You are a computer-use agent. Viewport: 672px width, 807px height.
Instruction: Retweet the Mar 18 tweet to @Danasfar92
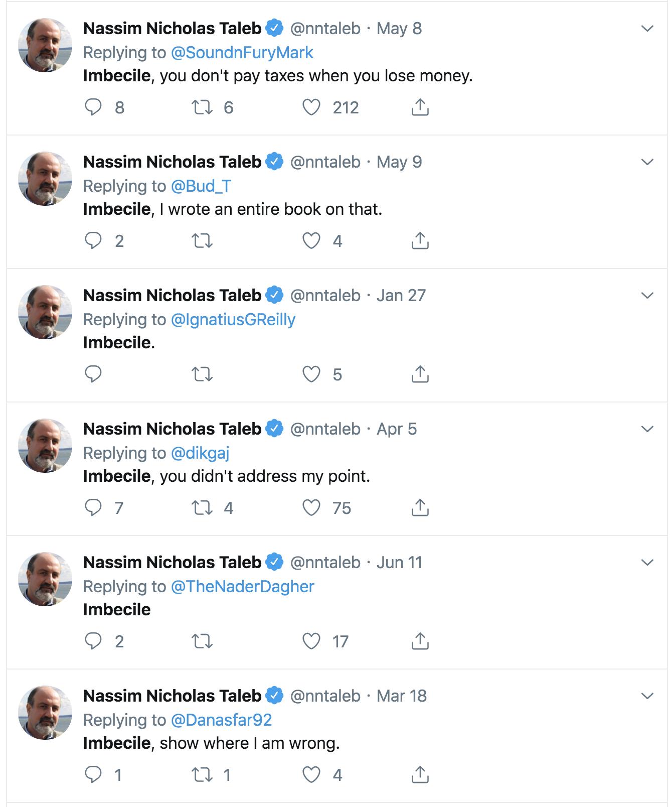click(202, 775)
